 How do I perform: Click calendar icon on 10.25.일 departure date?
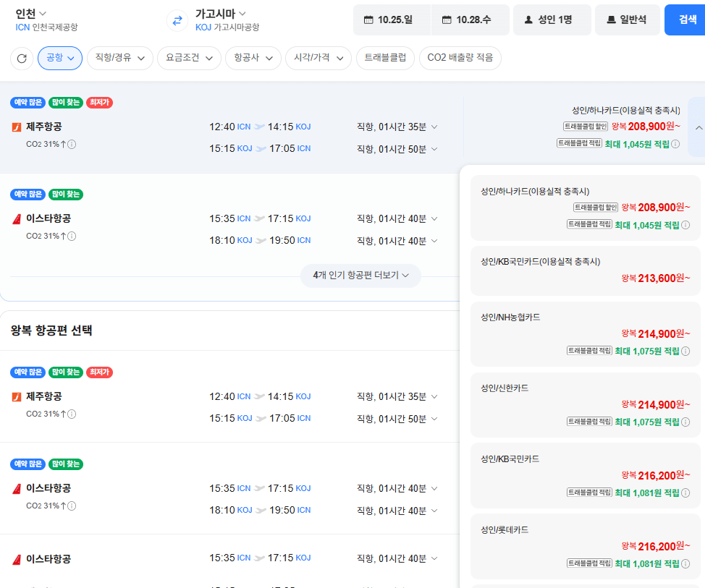click(368, 20)
